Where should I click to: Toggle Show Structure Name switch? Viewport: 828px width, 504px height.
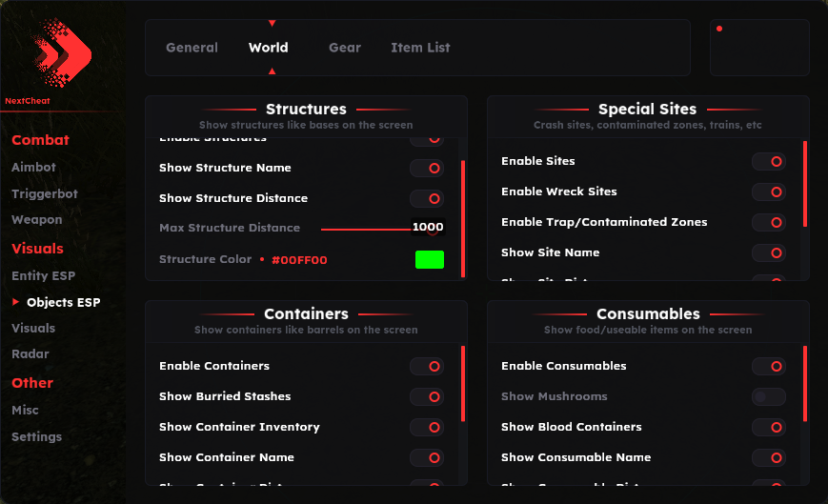(427, 168)
